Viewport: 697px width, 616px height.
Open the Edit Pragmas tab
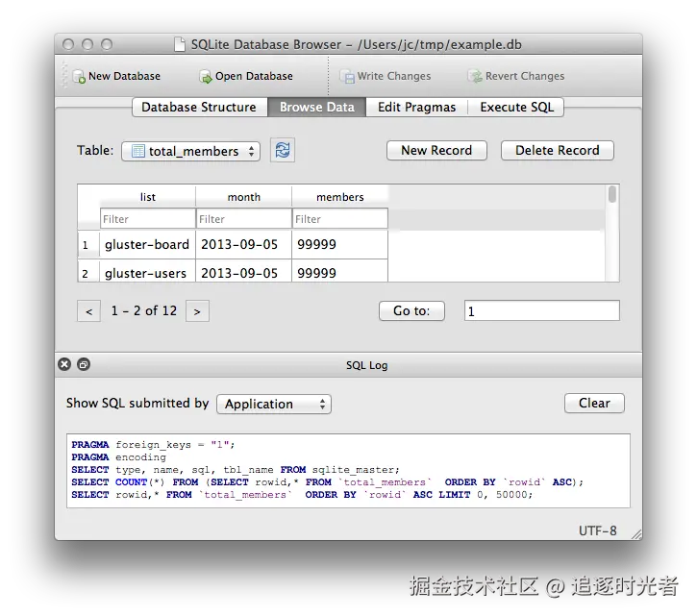coord(417,107)
